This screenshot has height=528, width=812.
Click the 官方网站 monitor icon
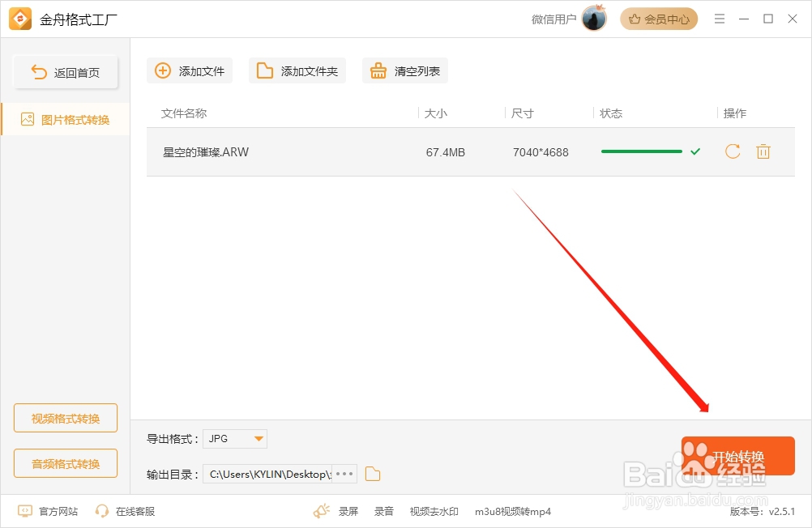[24, 511]
